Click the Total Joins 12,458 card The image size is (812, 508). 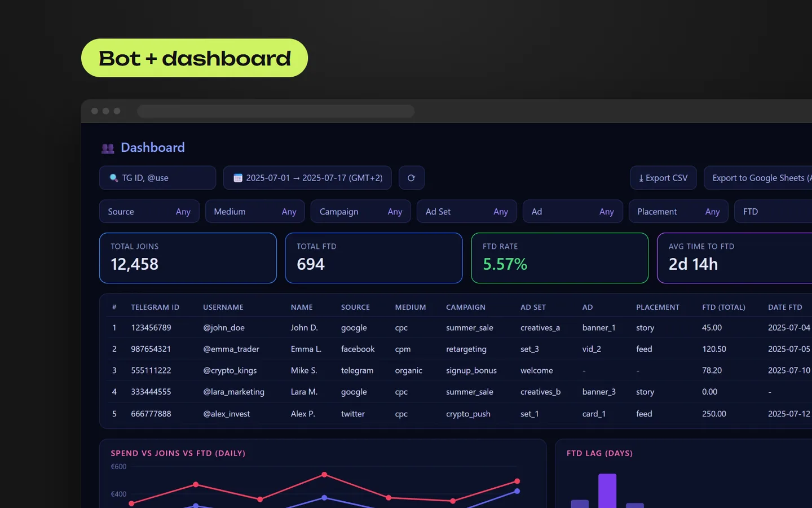tap(188, 258)
